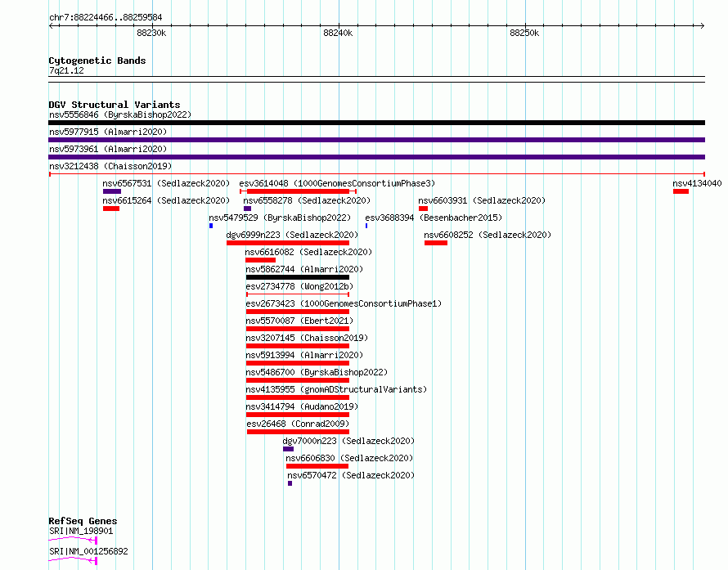Open variant nsv4134040 label
This screenshot has width=728, height=570.
coord(697,183)
